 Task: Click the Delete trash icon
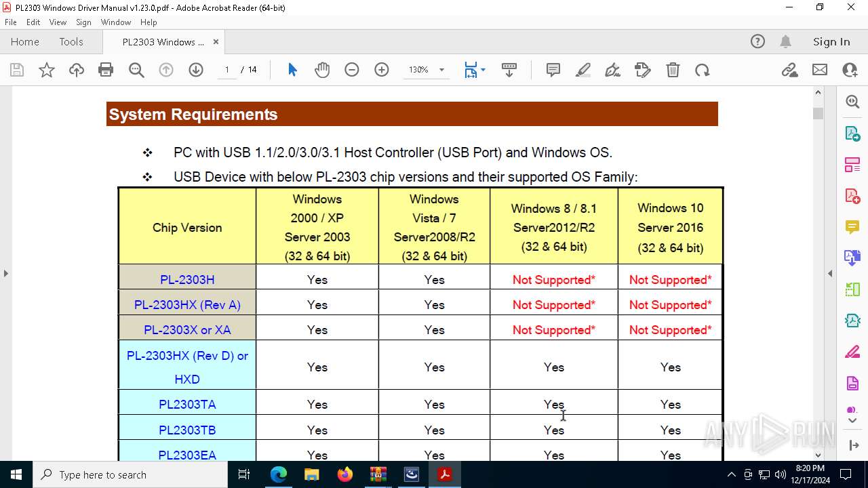pos(673,70)
